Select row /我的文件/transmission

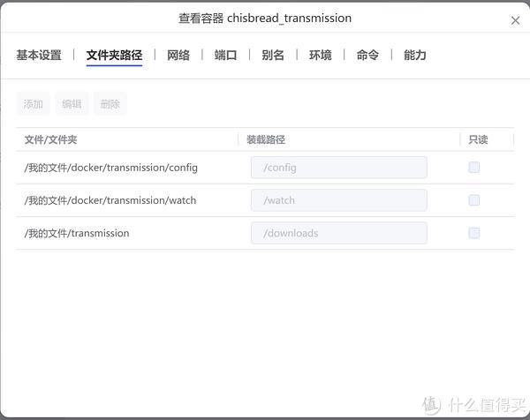(x=265, y=233)
